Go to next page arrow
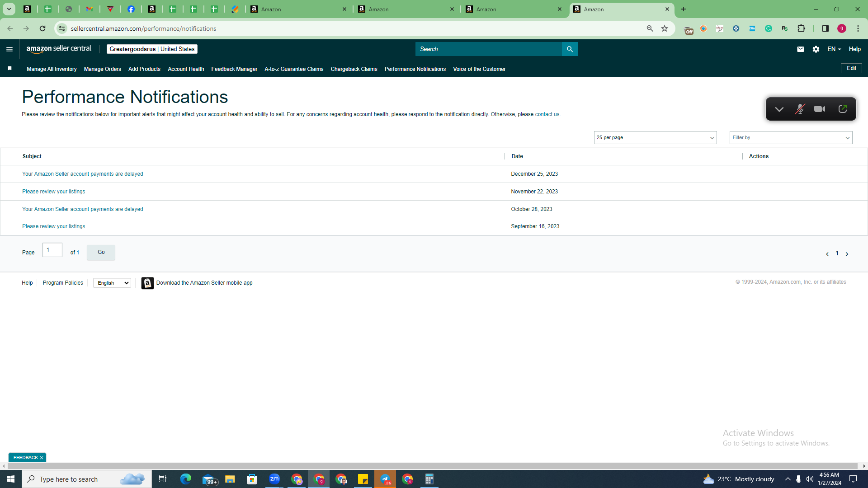Screen dimensions: 868x488 pos(847,254)
